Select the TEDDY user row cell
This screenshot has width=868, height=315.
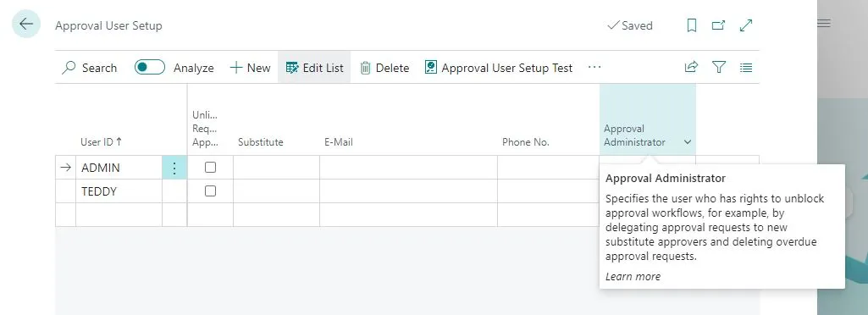coord(119,191)
